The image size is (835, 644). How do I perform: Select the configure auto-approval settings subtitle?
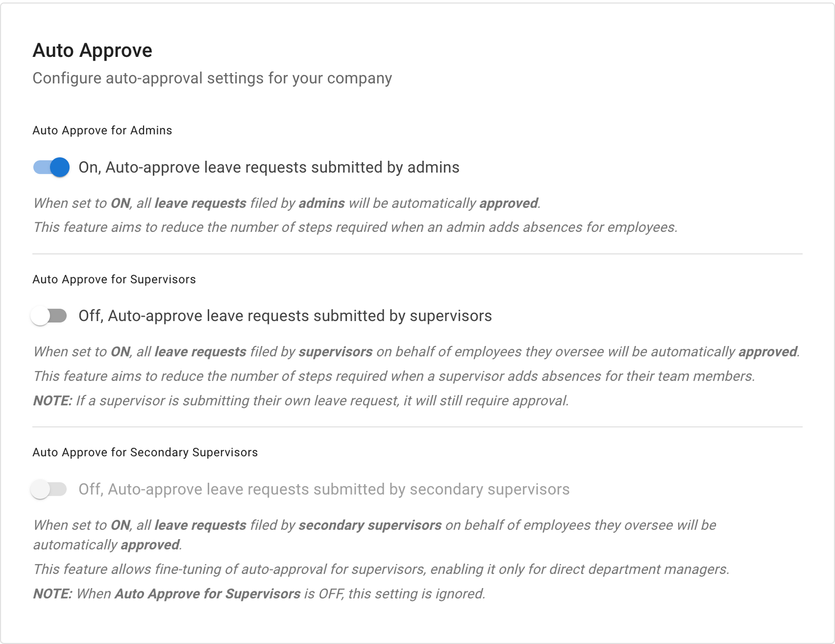coord(212,78)
